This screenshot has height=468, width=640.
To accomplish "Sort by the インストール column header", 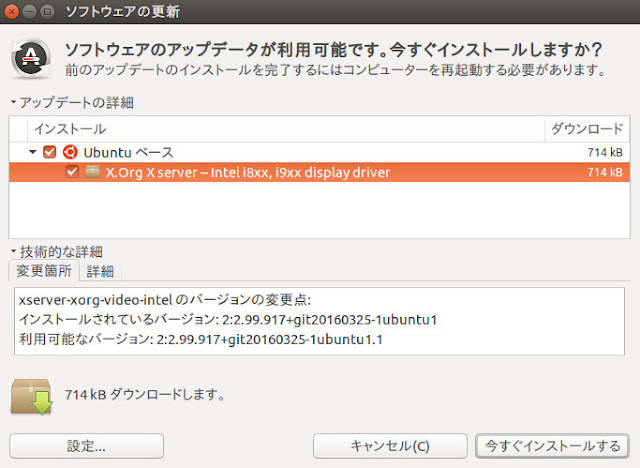I will pos(286,129).
